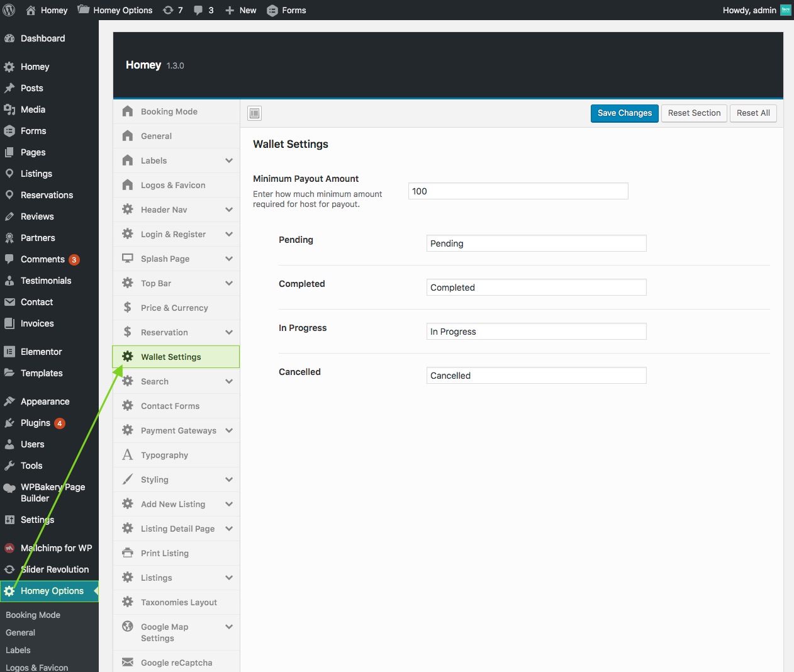Click the Media icon in the sidebar
This screenshot has width=794, height=672.
9,109
